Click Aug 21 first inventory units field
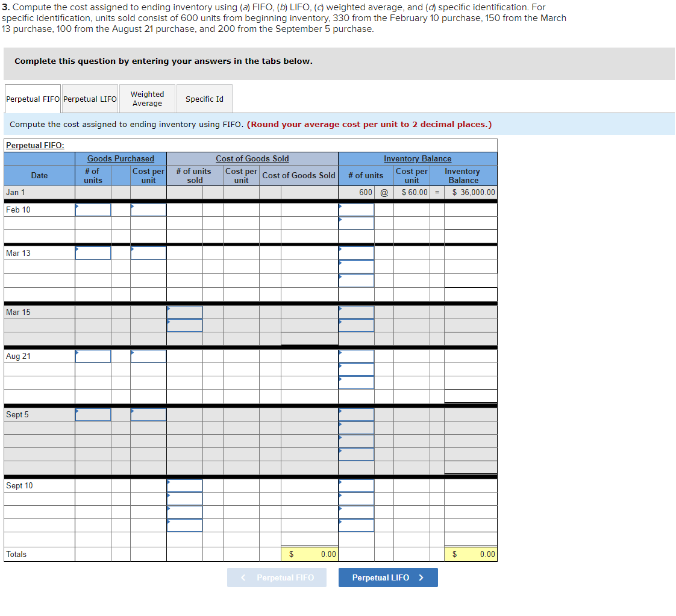This screenshot has width=676, height=616. (x=356, y=356)
